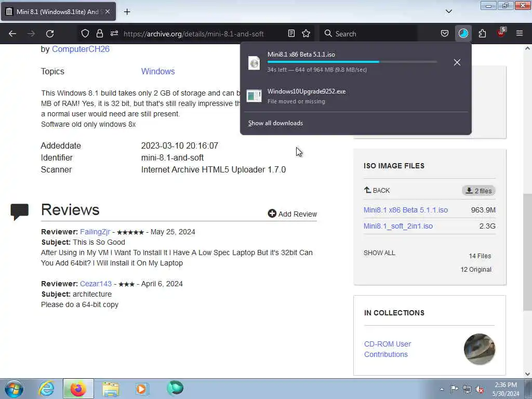This screenshot has height=399, width=532.
Task: Open the extensions puzzle icon
Action: pyautogui.click(x=482, y=33)
